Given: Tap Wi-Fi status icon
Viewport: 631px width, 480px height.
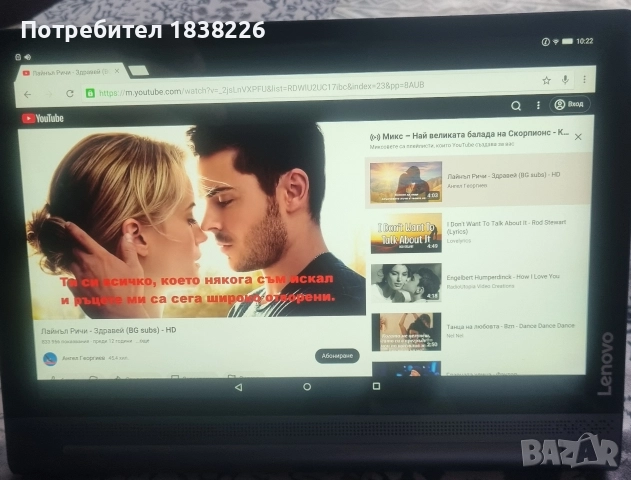Looking at the screenshot, I should tap(555, 41).
